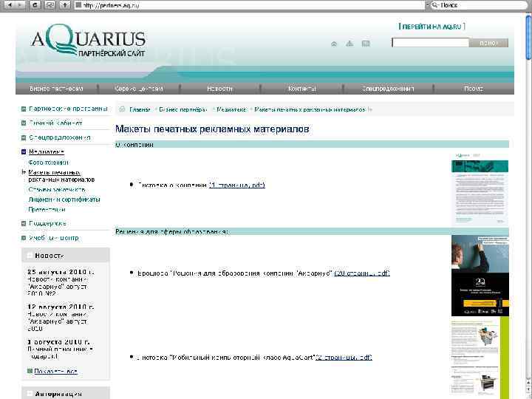Open the 12 августа 2010 news item
Image resolution: width=532 pixels, height=399 pixels.
pyautogui.click(x=61, y=318)
